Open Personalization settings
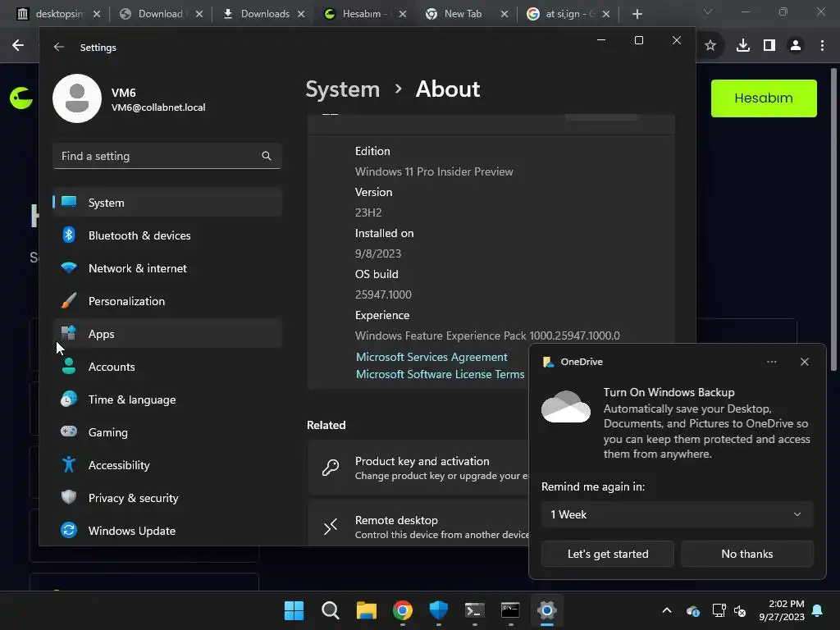840x630 pixels. [x=167, y=301]
